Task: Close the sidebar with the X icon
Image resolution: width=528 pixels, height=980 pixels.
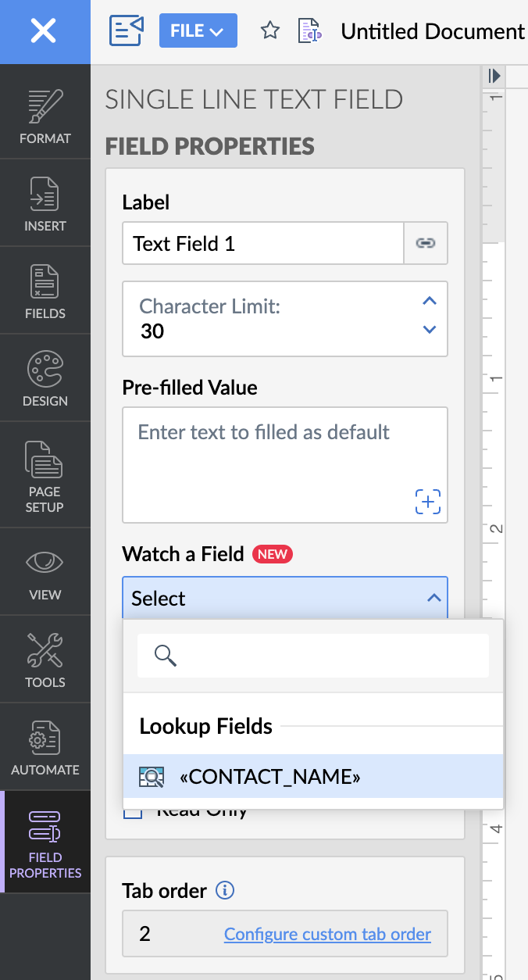Action: coord(45,31)
